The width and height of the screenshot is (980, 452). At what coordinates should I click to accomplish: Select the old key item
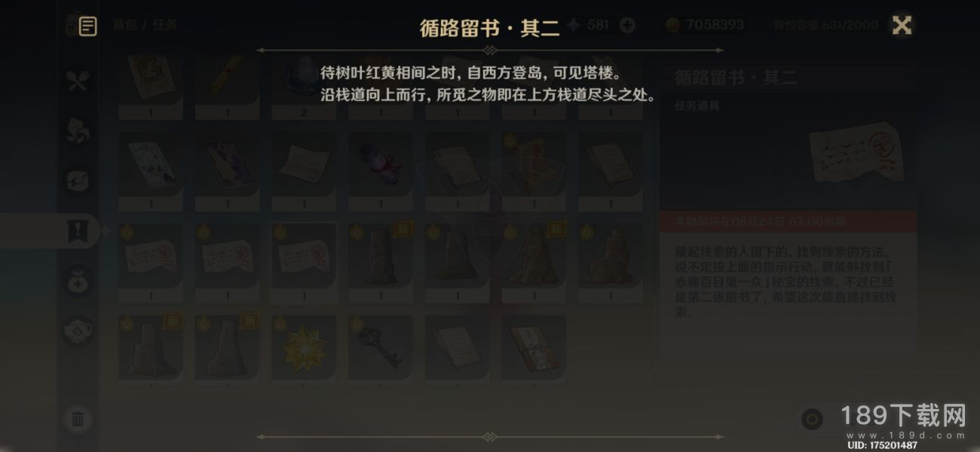(x=381, y=348)
